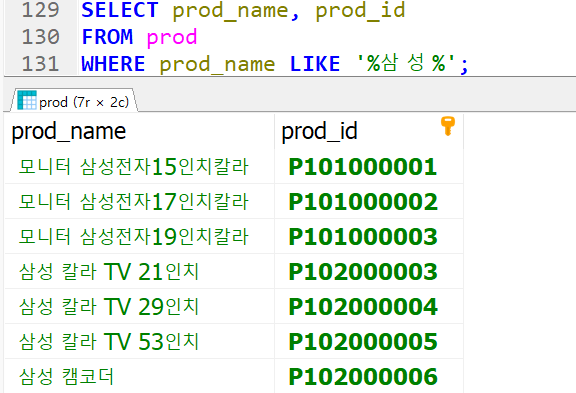Click line number 131 in gutter
The width and height of the screenshot is (576, 393).
pos(40,64)
